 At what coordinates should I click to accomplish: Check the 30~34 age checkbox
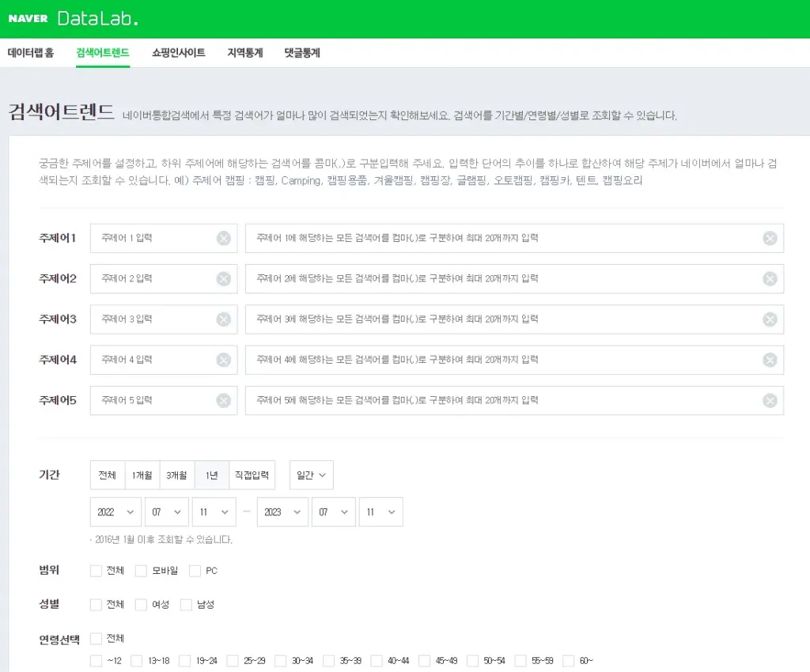click(281, 661)
